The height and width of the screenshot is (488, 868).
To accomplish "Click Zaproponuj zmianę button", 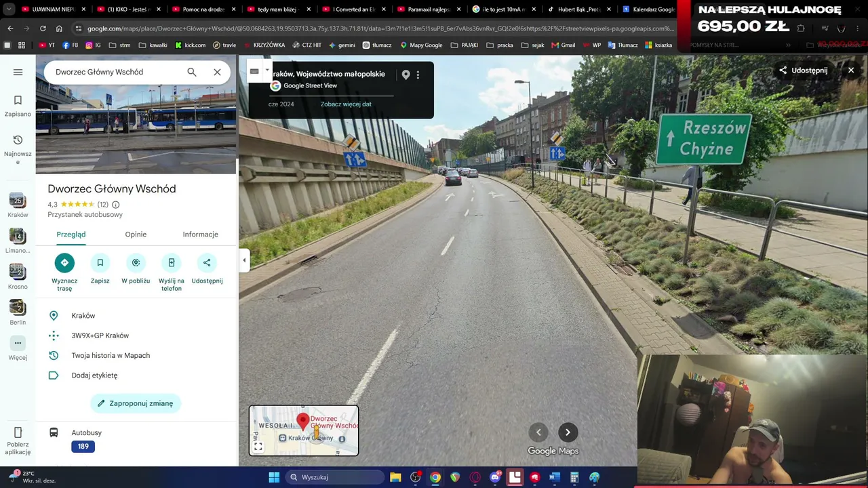I will 136,403.
